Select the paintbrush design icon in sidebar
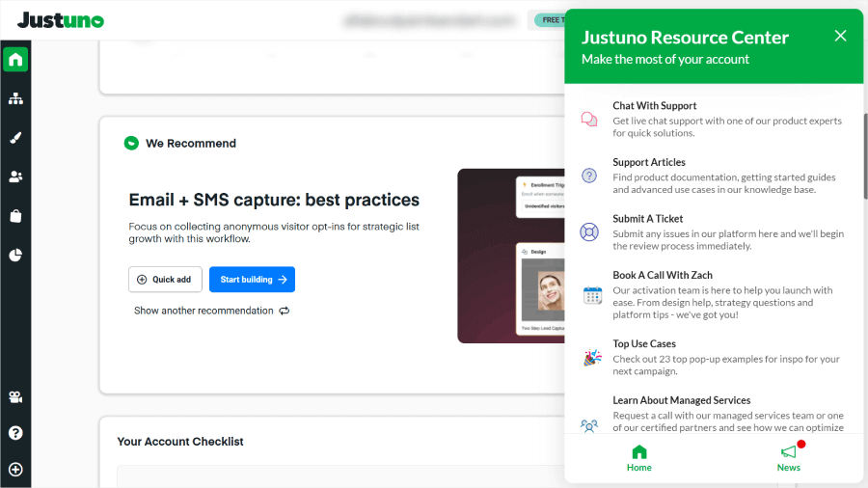868x488 pixels. point(15,138)
